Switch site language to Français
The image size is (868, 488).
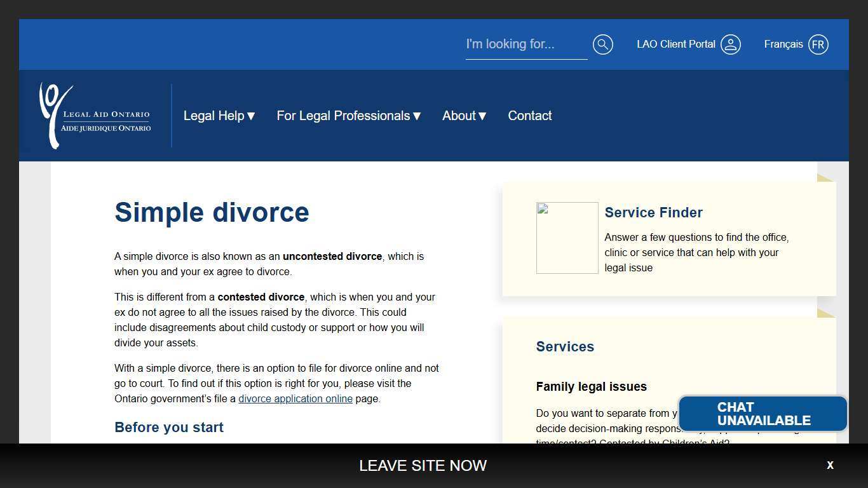pyautogui.click(x=783, y=44)
